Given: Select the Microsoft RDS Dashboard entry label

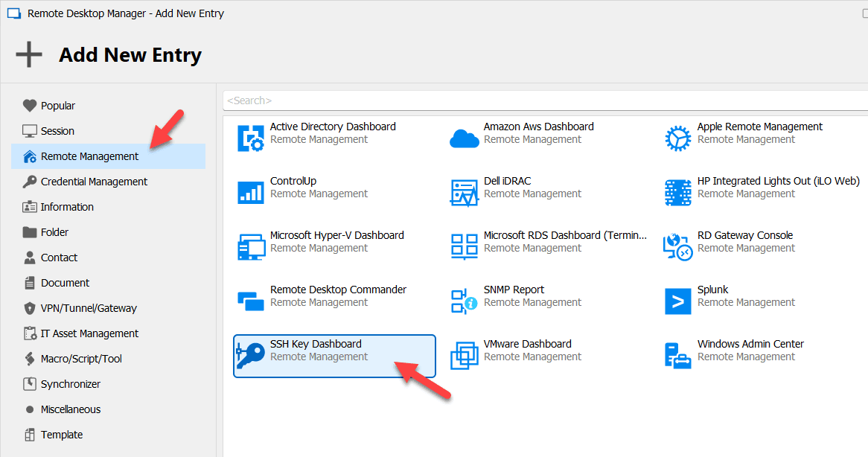Looking at the screenshot, I should (x=565, y=235).
